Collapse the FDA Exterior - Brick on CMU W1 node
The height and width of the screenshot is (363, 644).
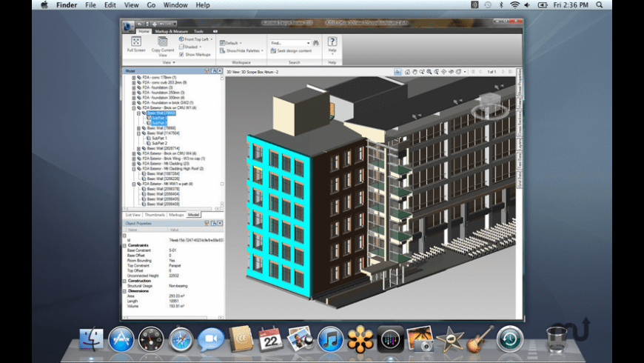[134, 107]
